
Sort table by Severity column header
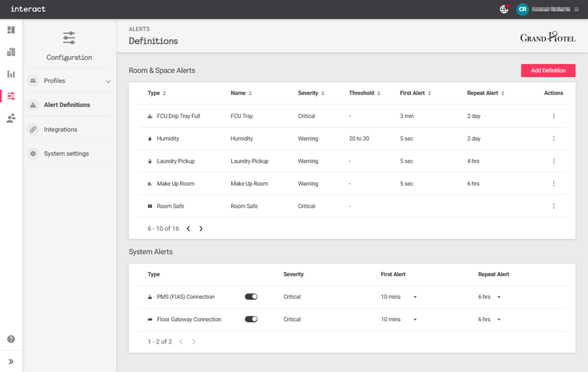pos(311,93)
